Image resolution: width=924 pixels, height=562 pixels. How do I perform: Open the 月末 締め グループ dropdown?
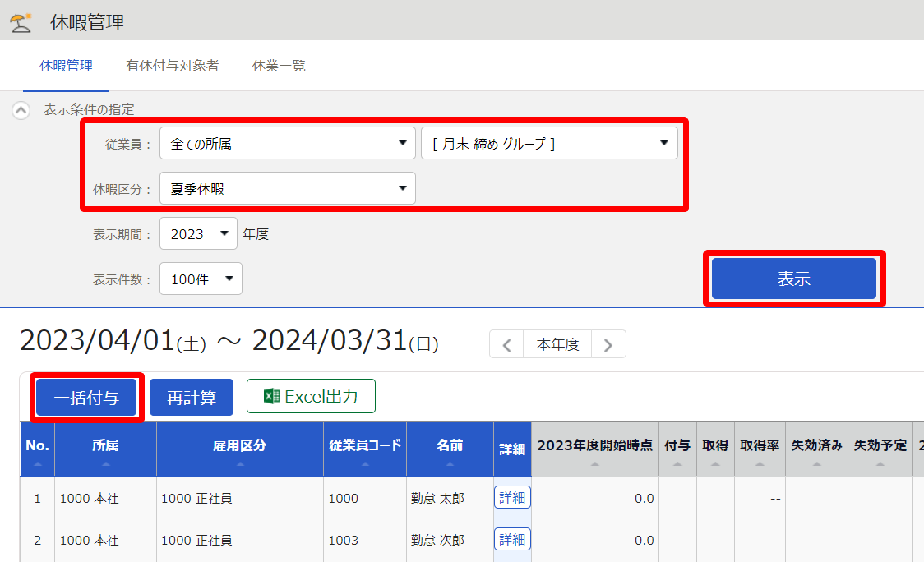549,143
